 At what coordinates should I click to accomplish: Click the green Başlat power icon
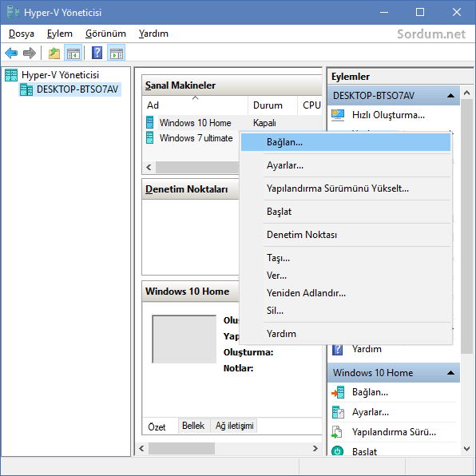click(338, 451)
